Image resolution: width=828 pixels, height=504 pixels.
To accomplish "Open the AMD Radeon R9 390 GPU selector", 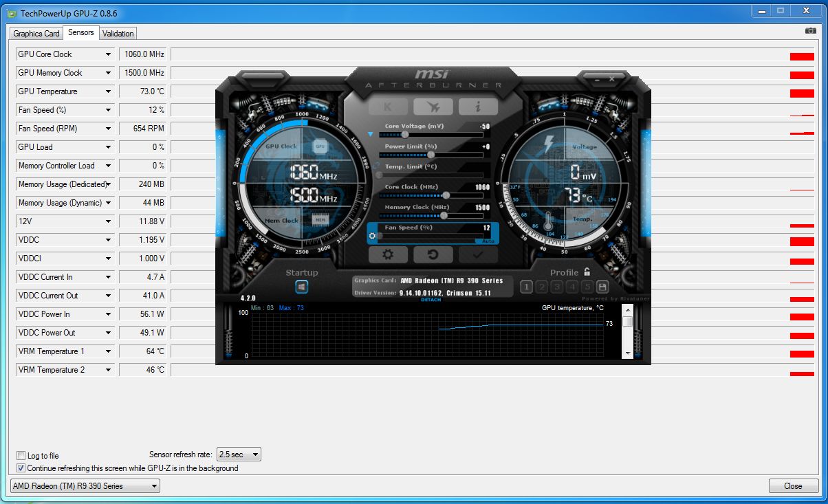I will pos(85,485).
